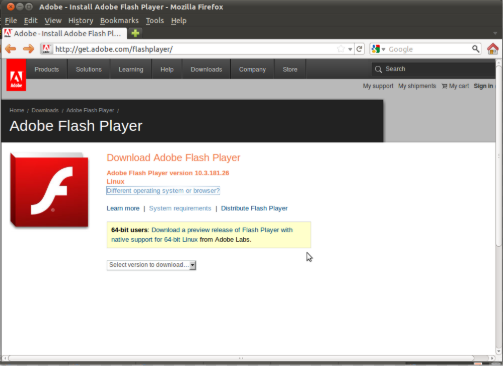Open the Solutions navigation item
Viewport: 503px width, 366px height.
[x=89, y=69]
